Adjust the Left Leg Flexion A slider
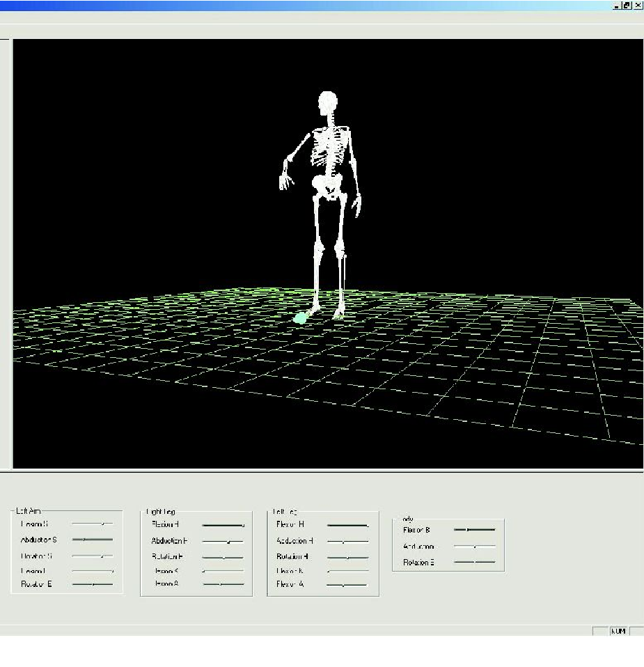 [x=347, y=585]
